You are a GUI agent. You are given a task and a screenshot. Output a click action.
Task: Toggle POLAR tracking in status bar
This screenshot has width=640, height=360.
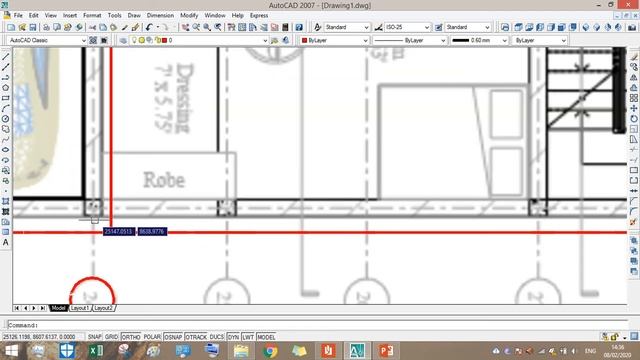tap(152, 337)
